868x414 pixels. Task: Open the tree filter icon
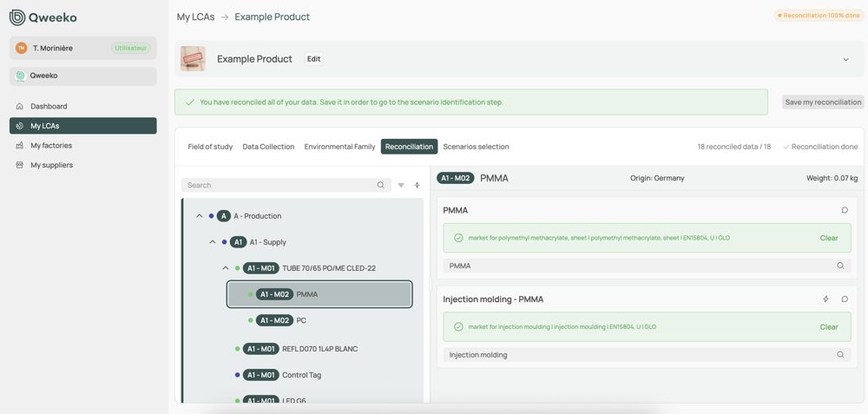[x=401, y=186]
